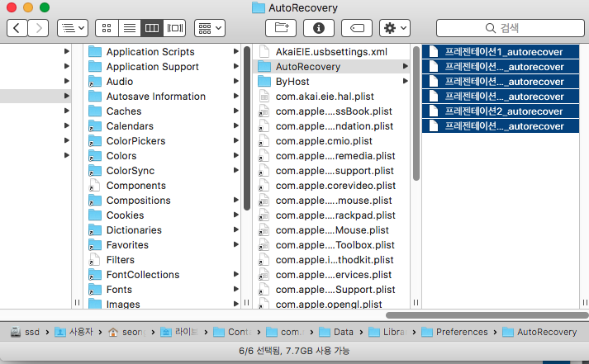
Task: Select 프레젠테이션1_autorecover file
Action: [501, 52]
